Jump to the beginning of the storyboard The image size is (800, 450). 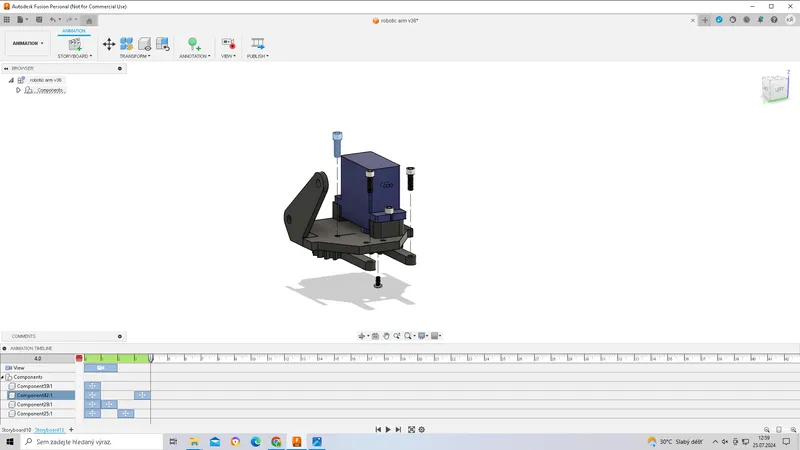378,430
